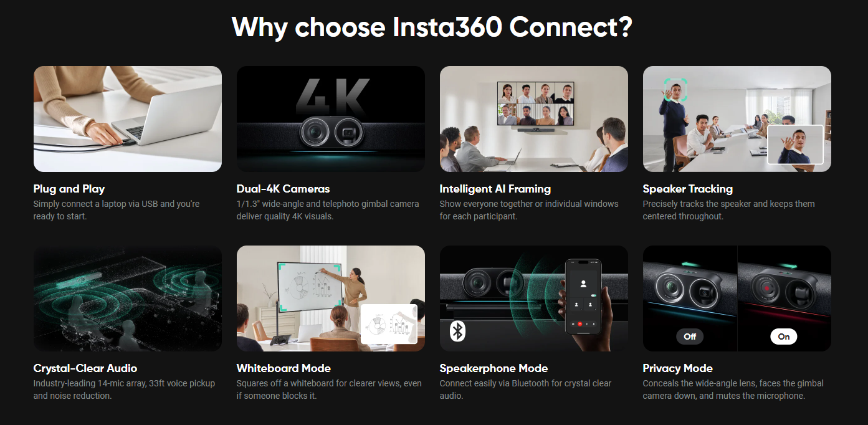
Task: Click the "Why choose Insta360 Connect?" title
Action: click(432, 27)
